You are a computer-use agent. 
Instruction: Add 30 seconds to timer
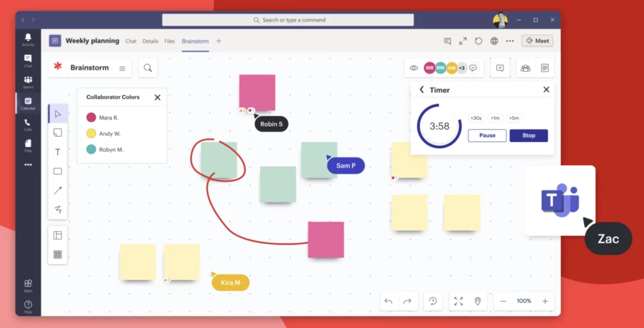(476, 118)
